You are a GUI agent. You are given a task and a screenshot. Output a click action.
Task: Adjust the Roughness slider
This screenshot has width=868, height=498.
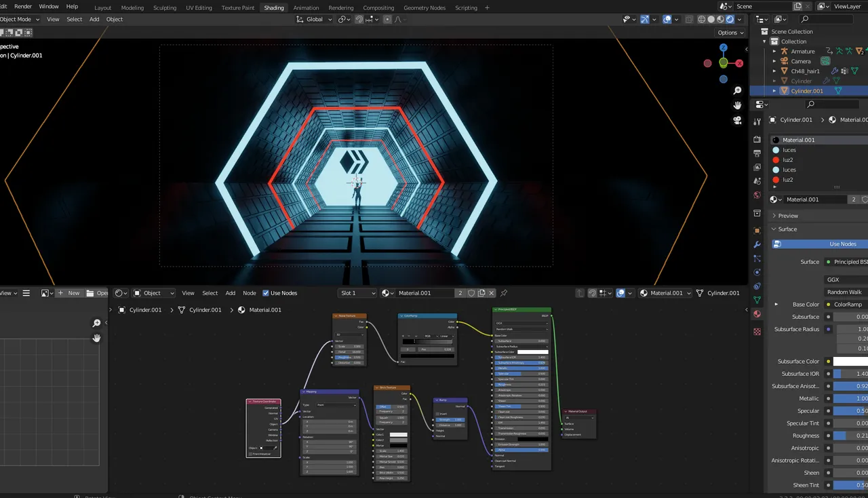(850, 436)
